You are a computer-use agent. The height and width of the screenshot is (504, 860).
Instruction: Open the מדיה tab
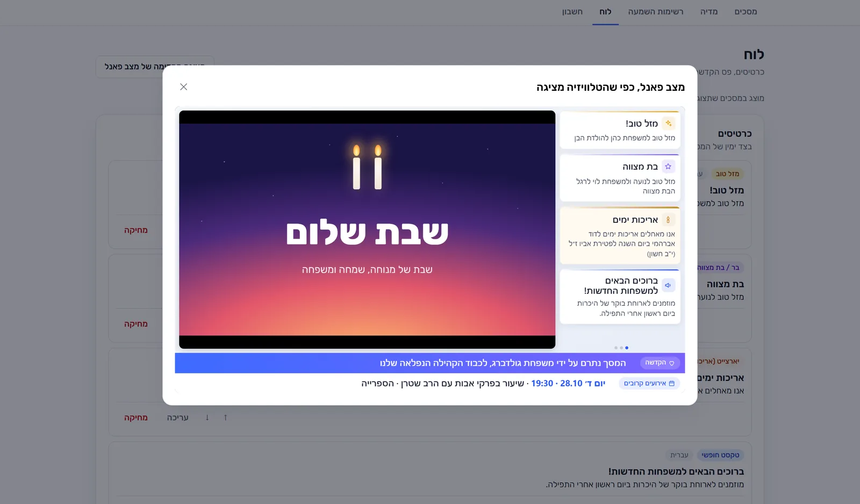pyautogui.click(x=709, y=12)
